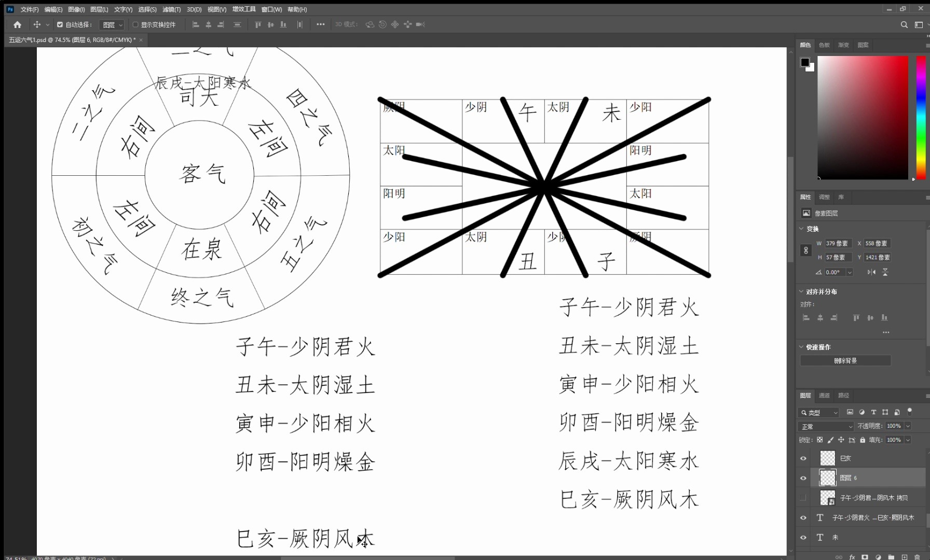Screen dimensions: 930x560
Task: Filter layers by shape layers icon
Action: [885, 412]
